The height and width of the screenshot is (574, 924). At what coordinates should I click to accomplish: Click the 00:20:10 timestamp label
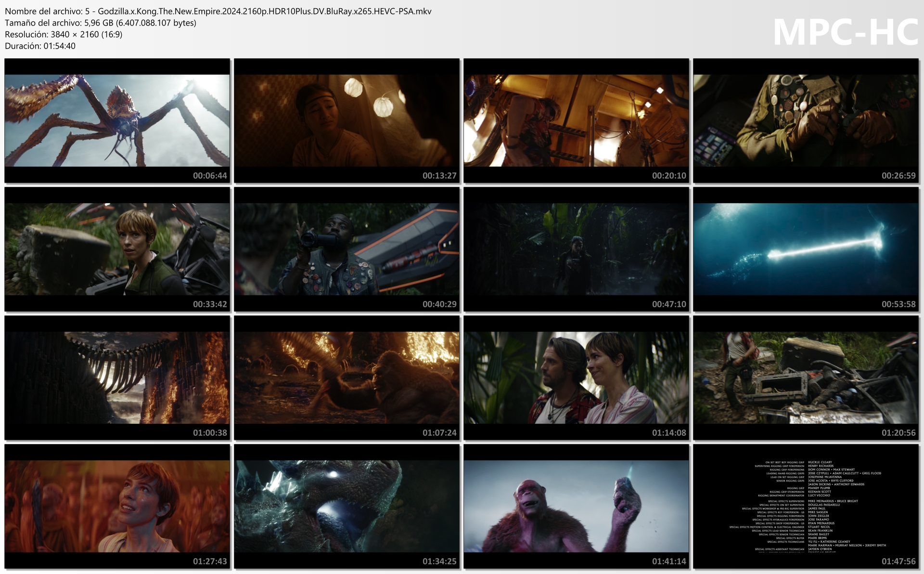669,176
